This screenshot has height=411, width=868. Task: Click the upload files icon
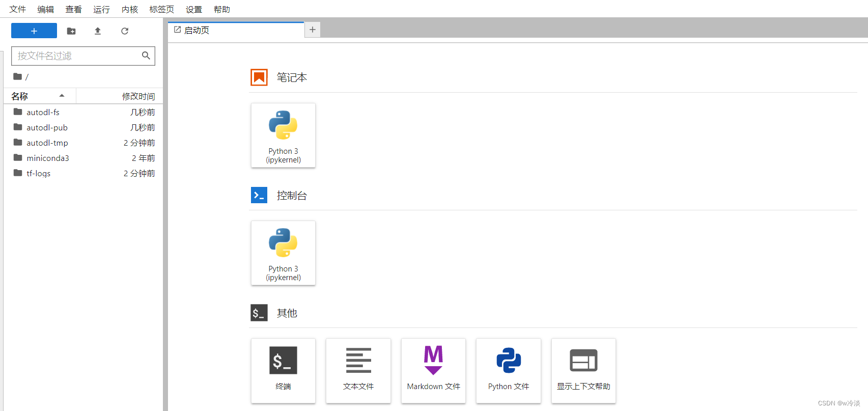pos(98,31)
